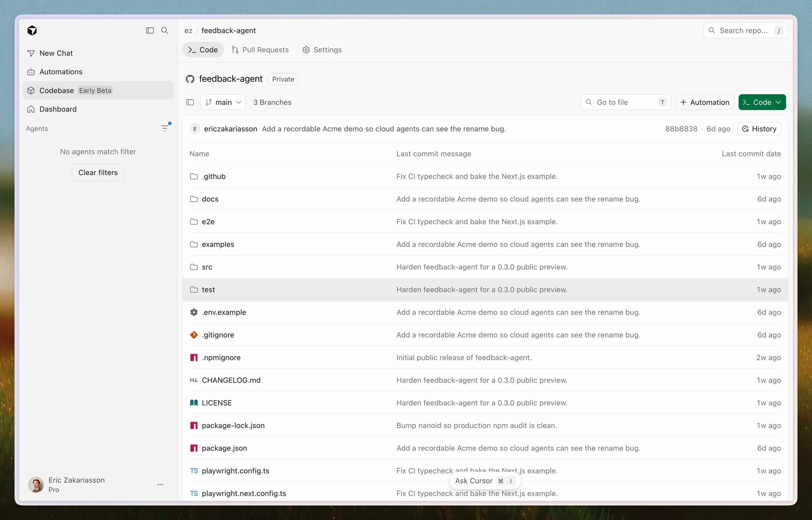Click the folder icon for docs
The image size is (812, 520).
pyautogui.click(x=194, y=199)
